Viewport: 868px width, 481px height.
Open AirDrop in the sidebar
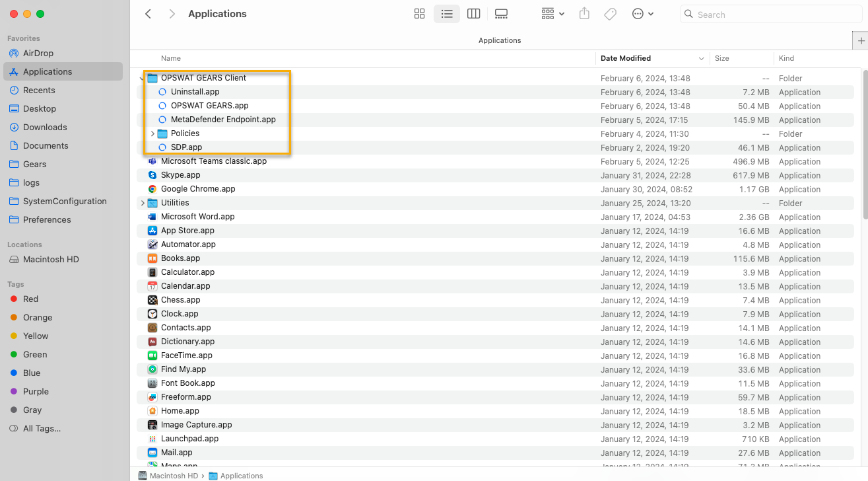click(63, 53)
